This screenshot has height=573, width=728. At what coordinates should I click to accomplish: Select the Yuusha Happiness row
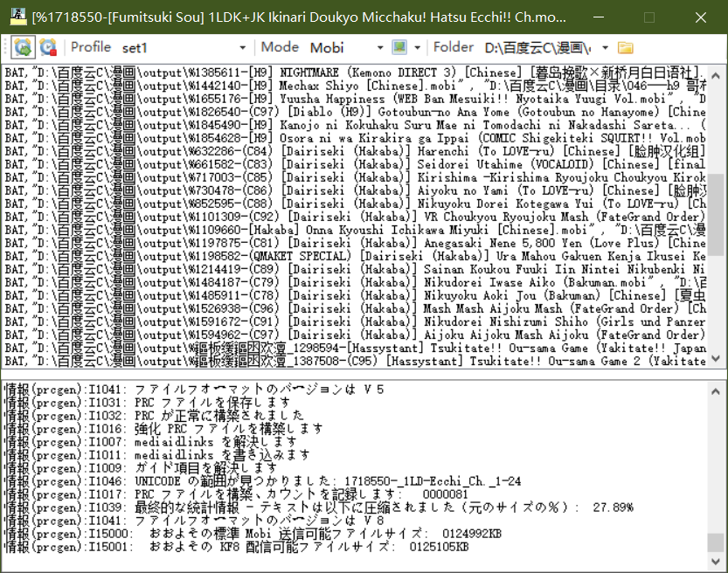(x=355, y=99)
